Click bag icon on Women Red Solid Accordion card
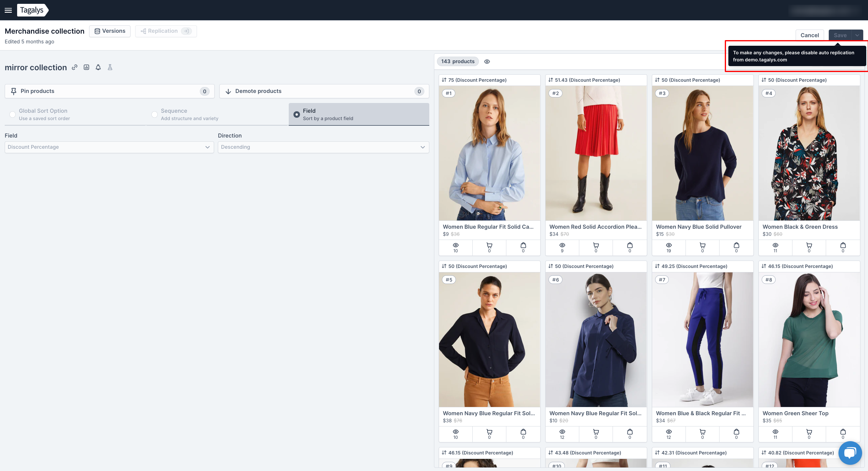Image resolution: width=868 pixels, height=471 pixels. [x=630, y=245]
